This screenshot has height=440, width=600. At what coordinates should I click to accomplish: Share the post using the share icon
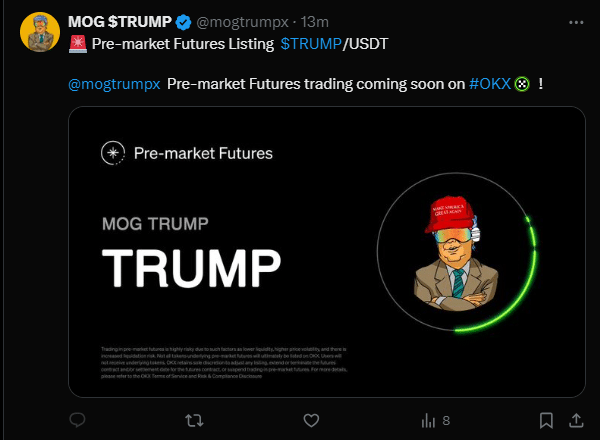pos(575,420)
